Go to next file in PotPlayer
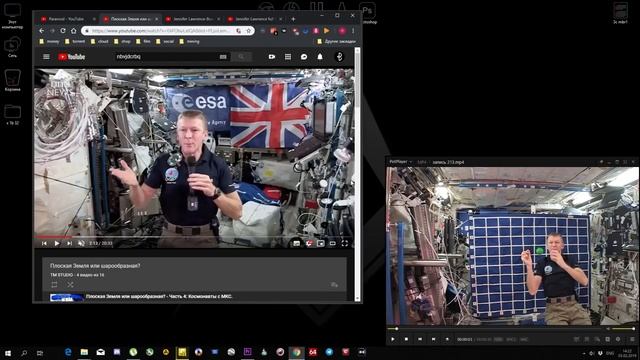The width and height of the screenshot is (640, 360). tap(433, 339)
